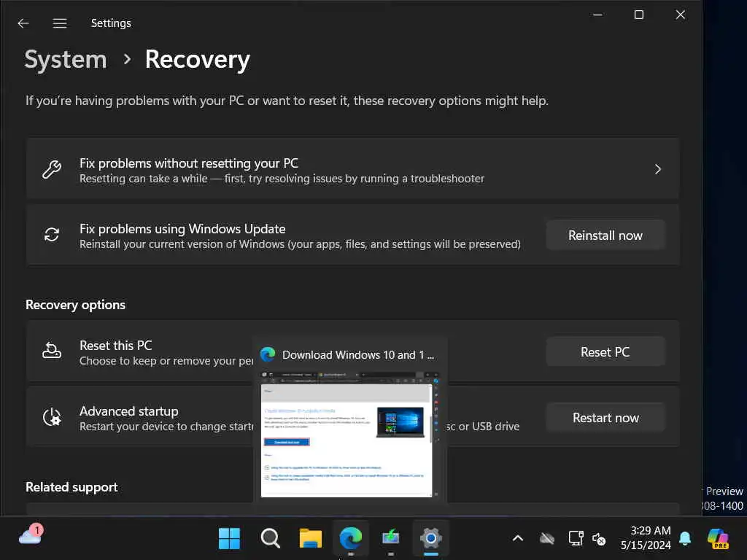
Task: Click the Reinstall now button
Action: coord(605,236)
